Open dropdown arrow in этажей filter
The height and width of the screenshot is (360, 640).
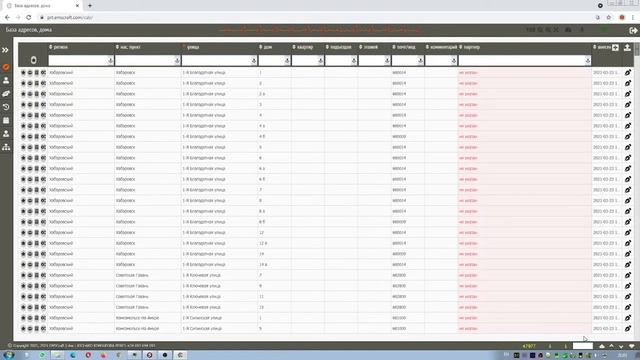pyautogui.click(x=387, y=60)
